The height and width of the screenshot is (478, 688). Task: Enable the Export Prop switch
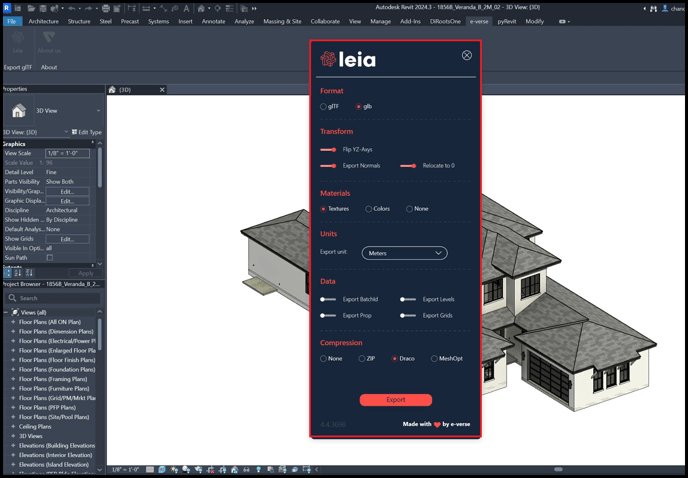(x=328, y=316)
